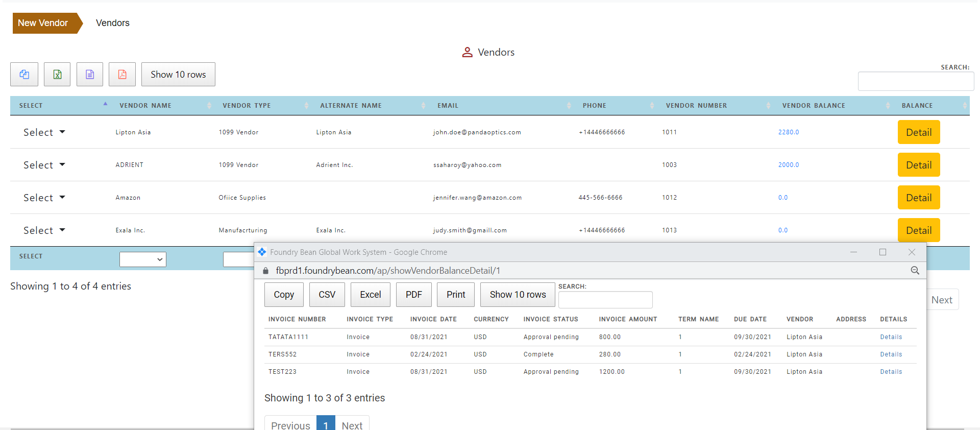Click Detail button for Amazon
The height and width of the screenshot is (430, 980).
[919, 198]
